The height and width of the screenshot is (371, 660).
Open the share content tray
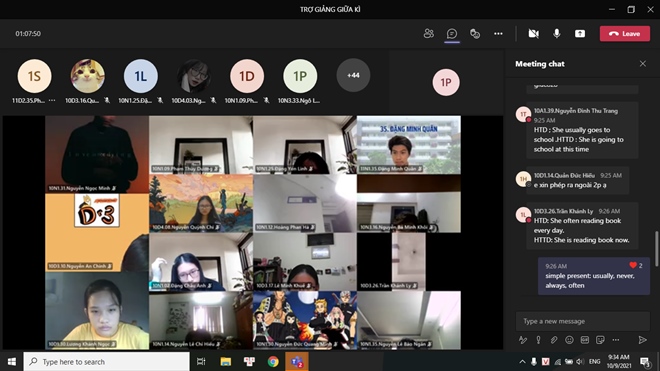[x=580, y=34]
